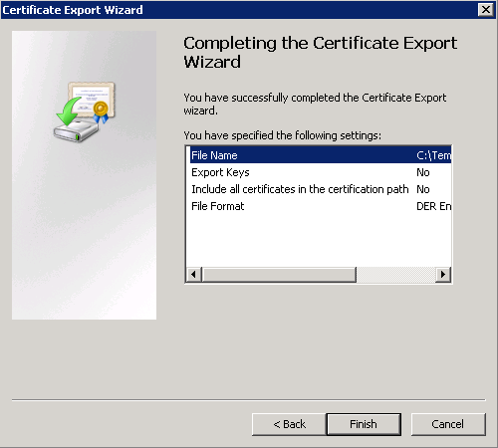Close the Certificate Export Wizard window
This screenshot has height=448, width=498.
(x=485, y=9)
